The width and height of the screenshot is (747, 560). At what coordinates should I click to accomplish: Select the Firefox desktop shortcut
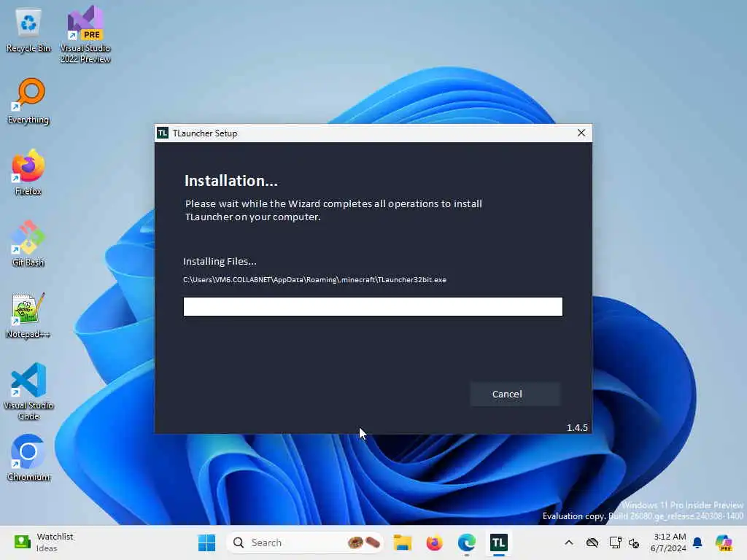[x=28, y=172]
